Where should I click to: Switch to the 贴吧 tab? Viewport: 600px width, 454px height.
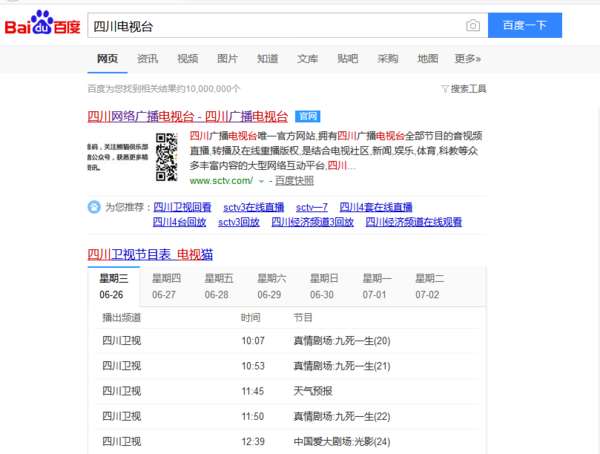347,59
